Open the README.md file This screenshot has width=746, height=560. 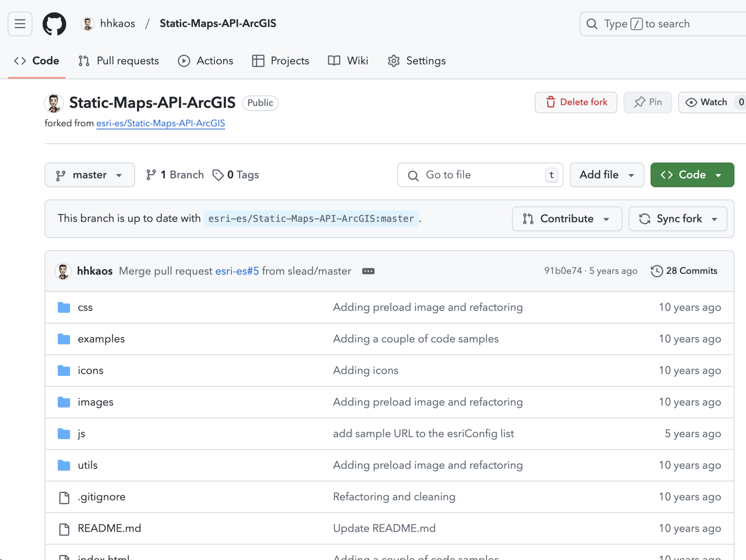(x=109, y=528)
